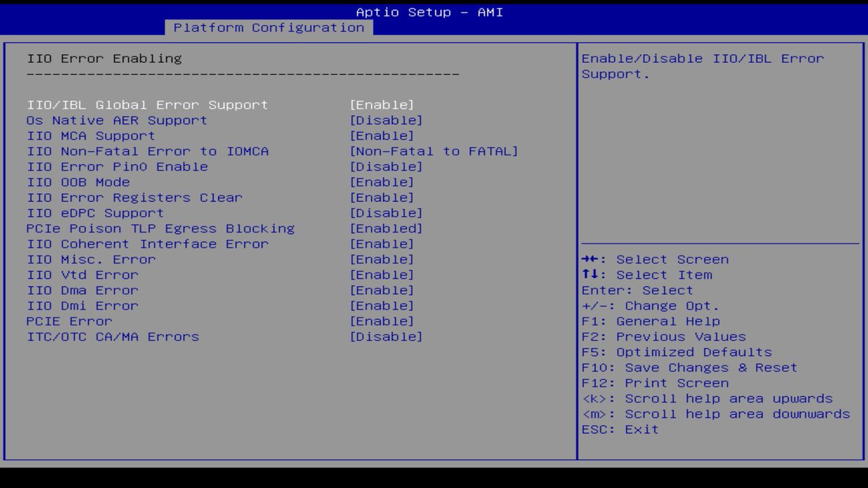Open the IIO Non-Fatal Error to IOMCA selector

tap(433, 151)
